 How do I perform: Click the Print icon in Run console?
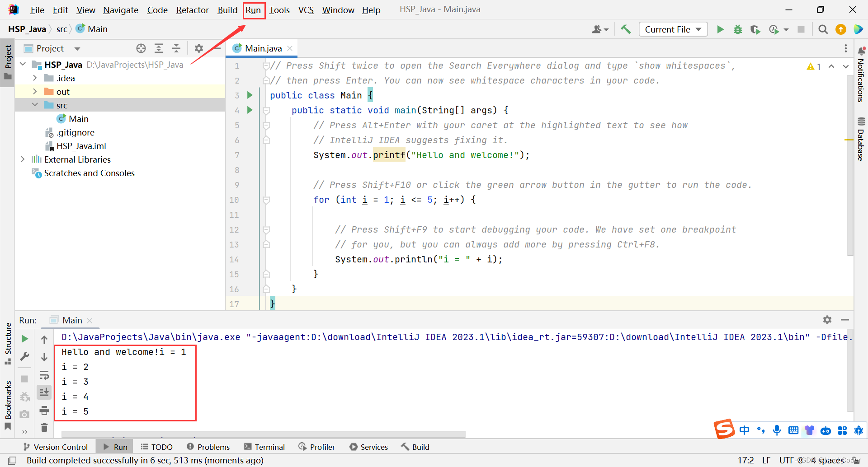(44, 411)
